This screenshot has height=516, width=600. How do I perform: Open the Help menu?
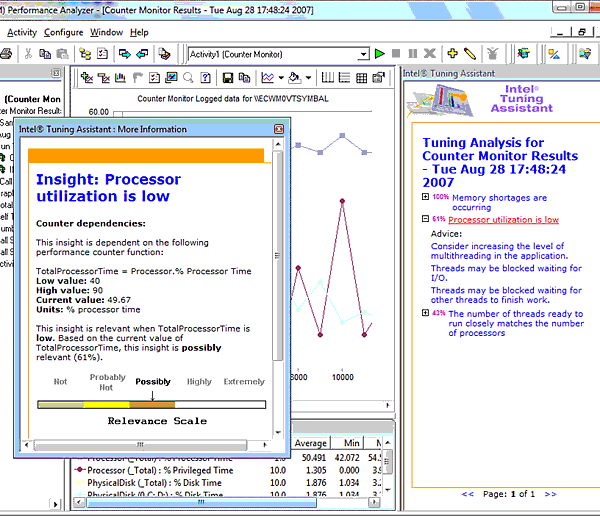coord(139,33)
